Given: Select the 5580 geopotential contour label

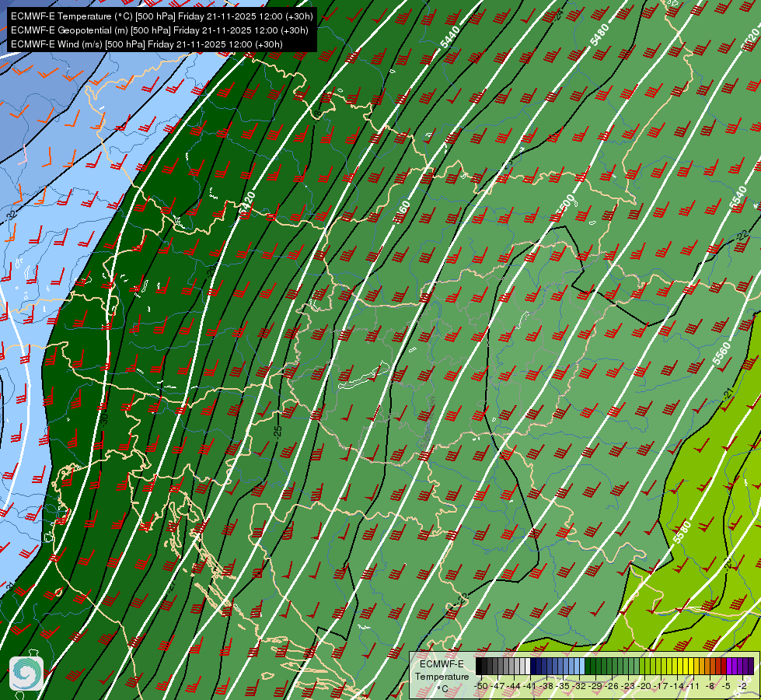Looking at the screenshot, I should pos(682,531).
